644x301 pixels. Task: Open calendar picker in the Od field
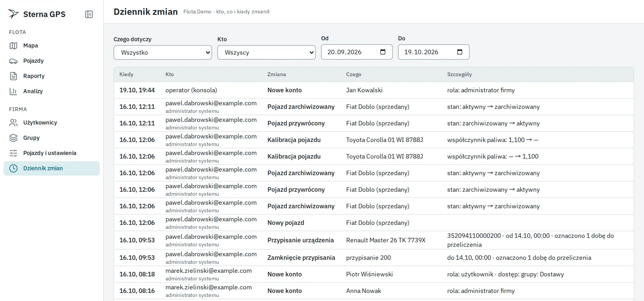[x=383, y=52]
